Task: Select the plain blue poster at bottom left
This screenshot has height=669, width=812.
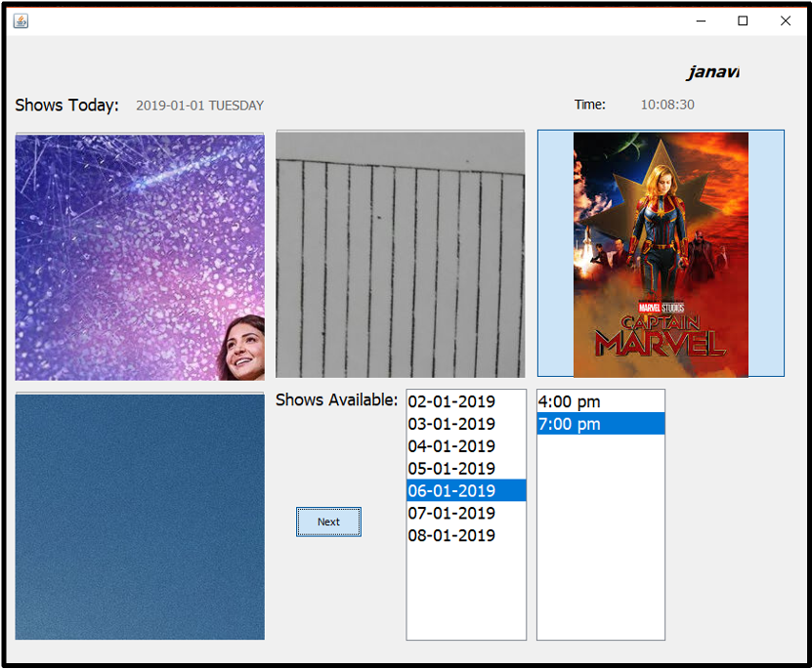Action: pyautogui.click(x=139, y=515)
